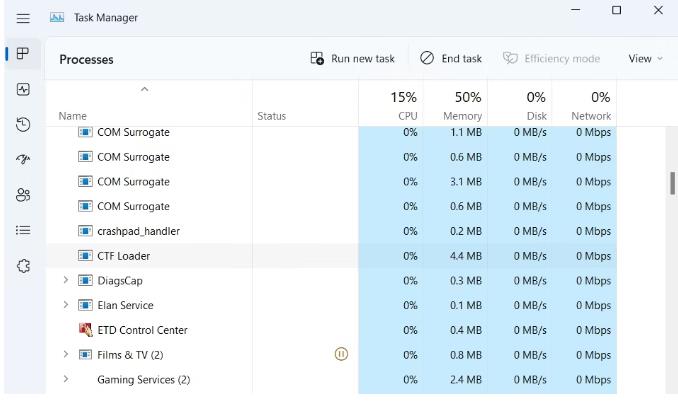Minimize the Task Manager window
678x411 pixels.
(x=576, y=10)
